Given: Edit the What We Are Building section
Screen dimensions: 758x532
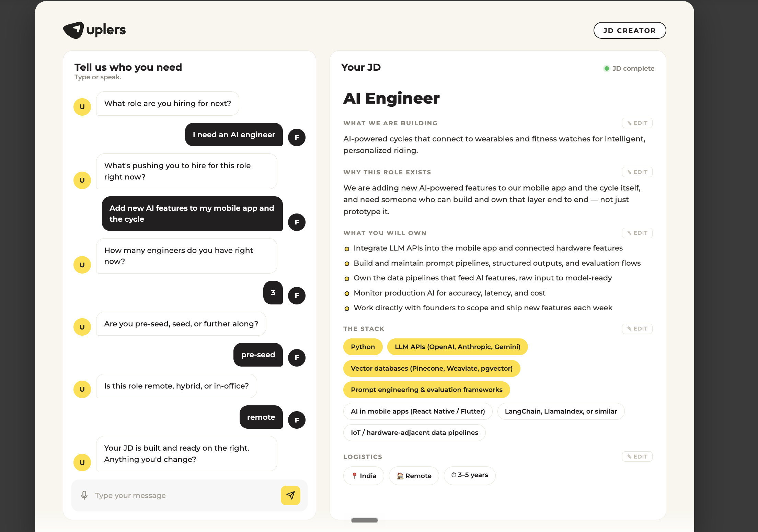Looking at the screenshot, I should point(637,123).
